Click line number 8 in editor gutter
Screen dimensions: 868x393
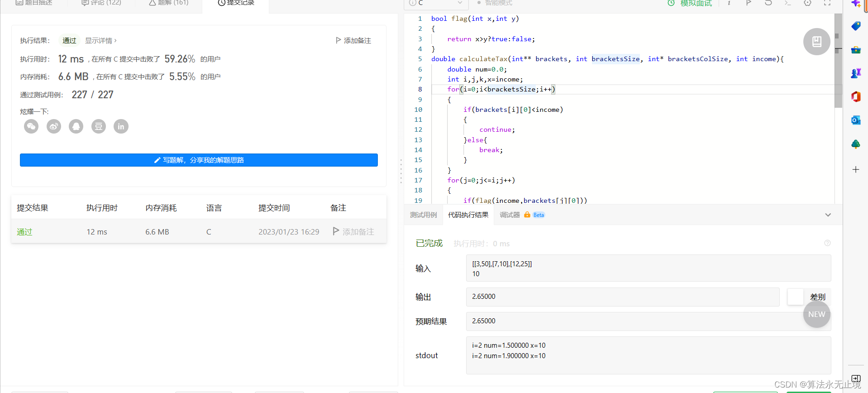tap(420, 89)
